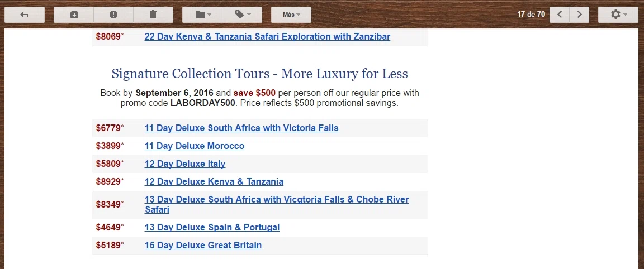Image resolution: width=644 pixels, height=269 pixels.
Task: Open the Move to folder dropdown
Action: coord(202,15)
